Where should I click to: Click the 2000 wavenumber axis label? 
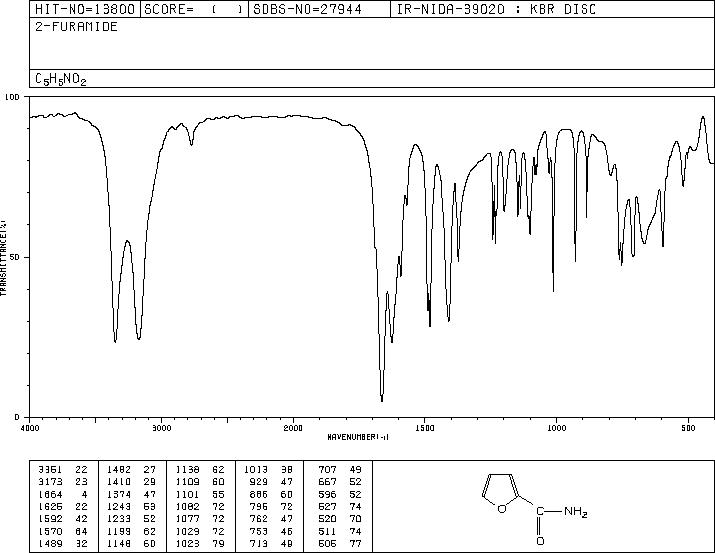coord(293,428)
